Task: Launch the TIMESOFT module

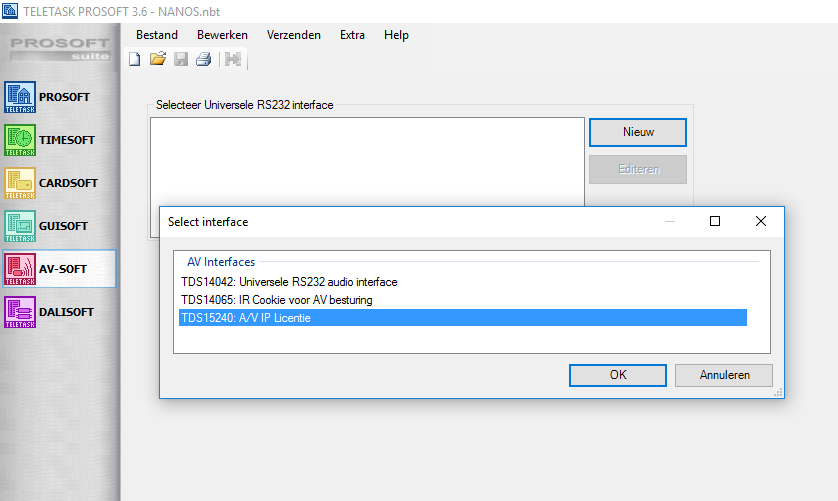Action: coord(58,140)
